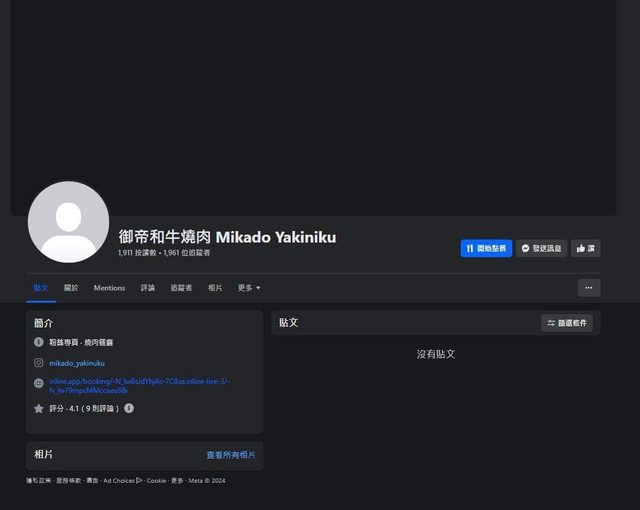Click the Meta © 2024 footer text
The width and height of the screenshot is (640, 510).
pos(207,481)
